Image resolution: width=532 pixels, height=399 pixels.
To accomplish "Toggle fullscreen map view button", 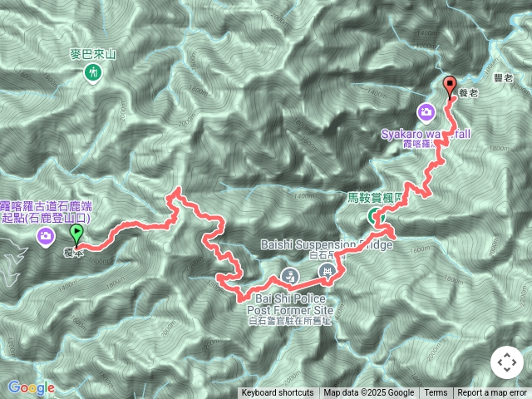I will [x=506, y=362].
